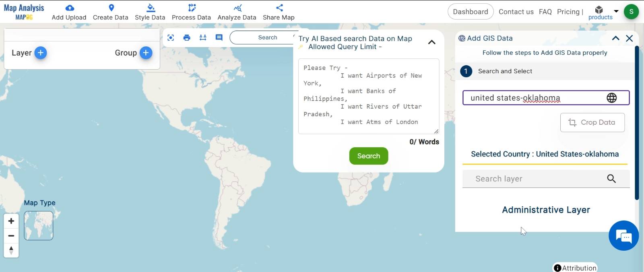Open the comment icon in map toolbar
This screenshot has height=272, width=644.
(x=219, y=37)
